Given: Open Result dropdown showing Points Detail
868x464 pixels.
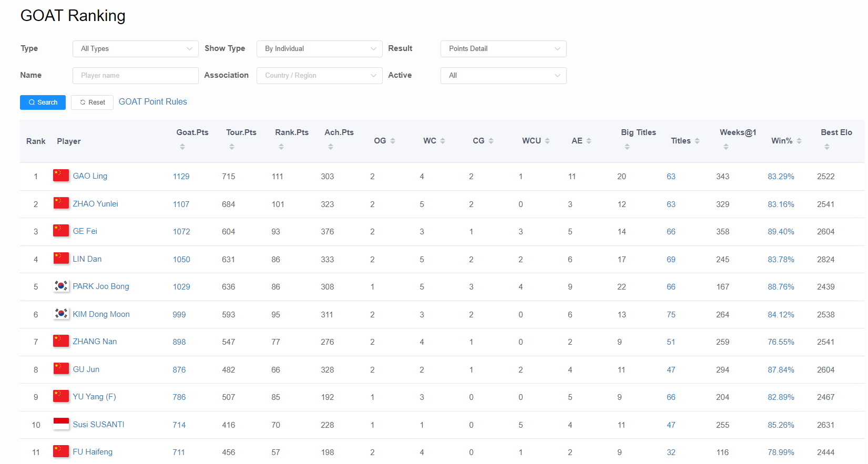Looking at the screenshot, I should pyautogui.click(x=504, y=48).
